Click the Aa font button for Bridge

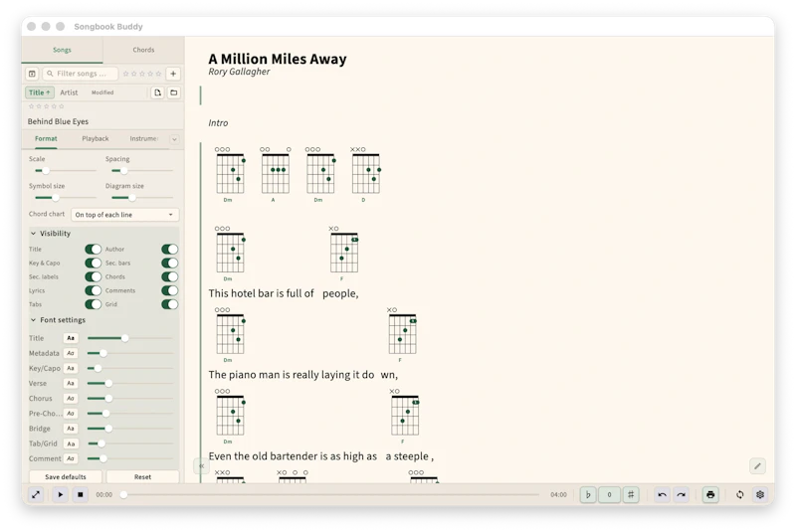pyautogui.click(x=71, y=429)
